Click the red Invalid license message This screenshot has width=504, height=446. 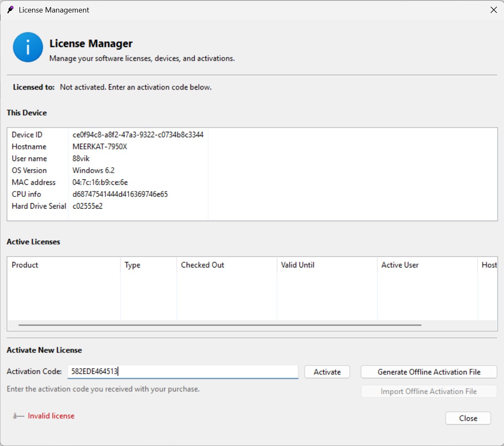[51, 416]
